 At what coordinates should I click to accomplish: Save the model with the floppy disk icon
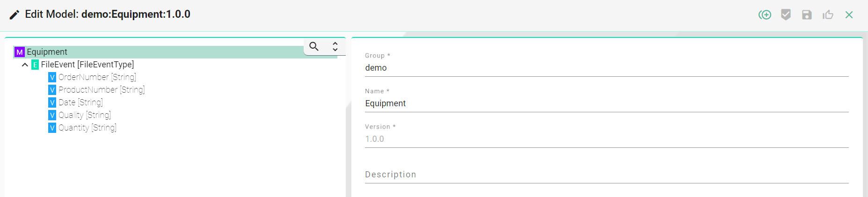pyautogui.click(x=807, y=15)
